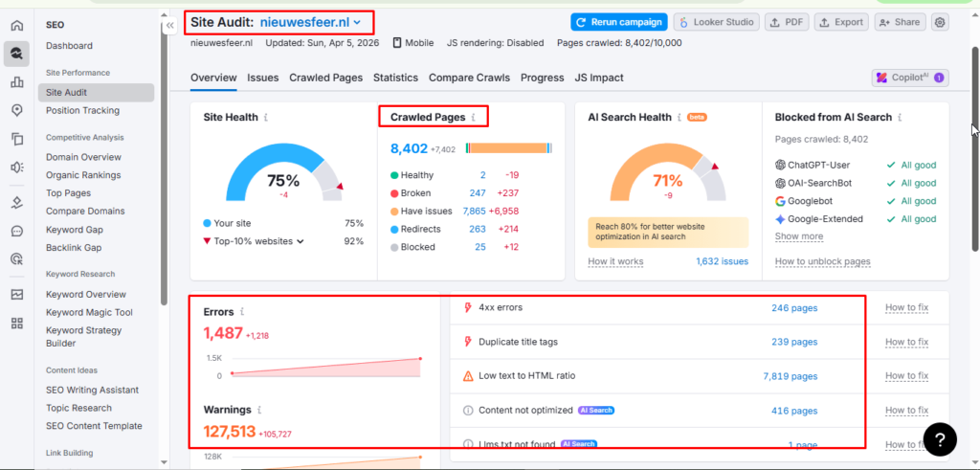Click the Looker Studio button
The width and height of the screenshot is (980, 470).
[716, 22]
